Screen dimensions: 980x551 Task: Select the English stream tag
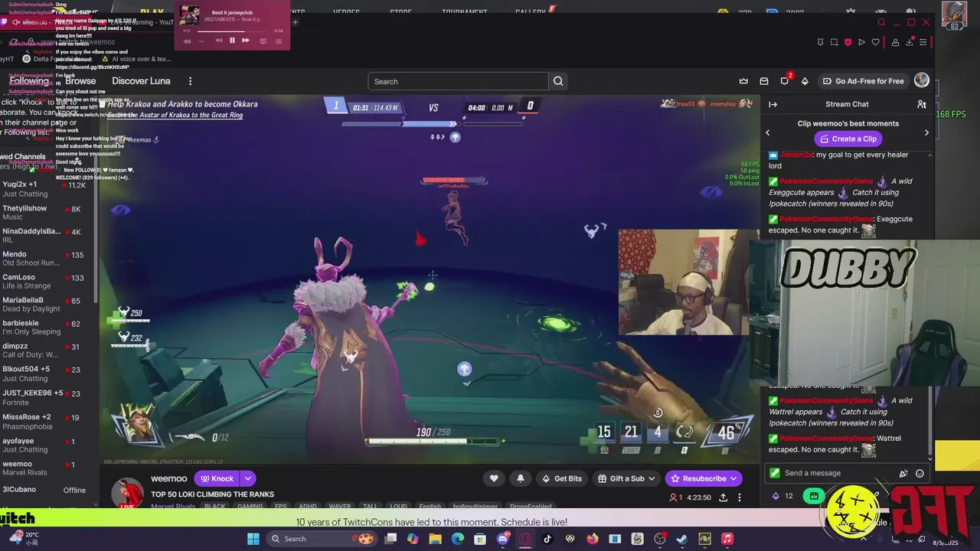(430, 507)
